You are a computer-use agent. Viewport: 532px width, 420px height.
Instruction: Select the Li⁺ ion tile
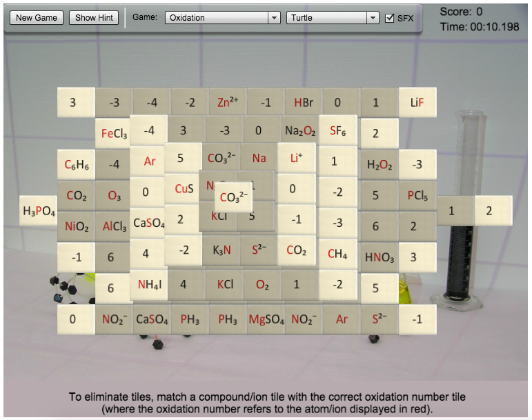[296, 158]
